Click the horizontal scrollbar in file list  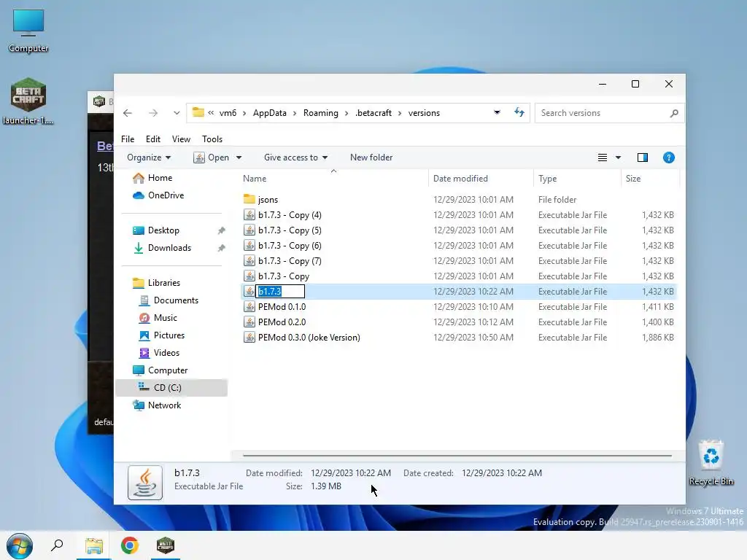[x=457, y=456]
